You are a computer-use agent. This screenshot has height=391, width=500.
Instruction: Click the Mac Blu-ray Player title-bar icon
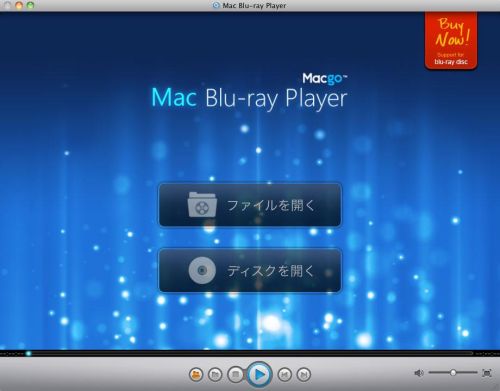pyautogui.click(x=216, y=5)
